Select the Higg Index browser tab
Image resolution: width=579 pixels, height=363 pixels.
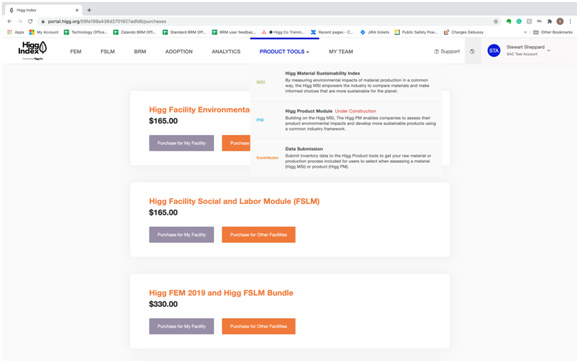(x=44, y=10)
